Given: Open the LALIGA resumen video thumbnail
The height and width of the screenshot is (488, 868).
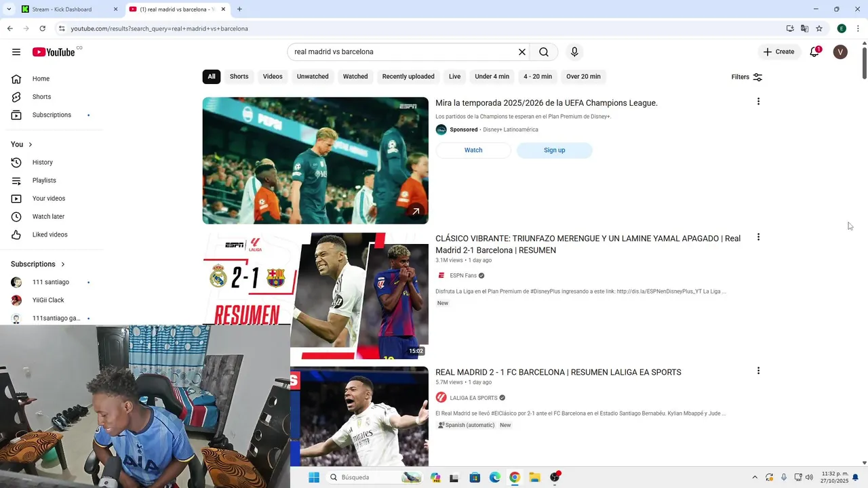Looking at the screenshot, I should point(359,417).
